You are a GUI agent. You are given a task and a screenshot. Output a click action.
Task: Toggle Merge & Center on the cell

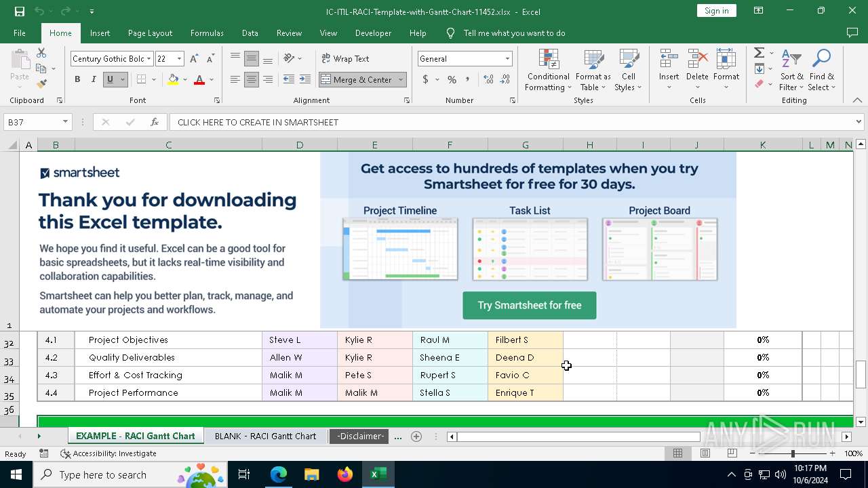pyautogui.click(x=357, y=79)
